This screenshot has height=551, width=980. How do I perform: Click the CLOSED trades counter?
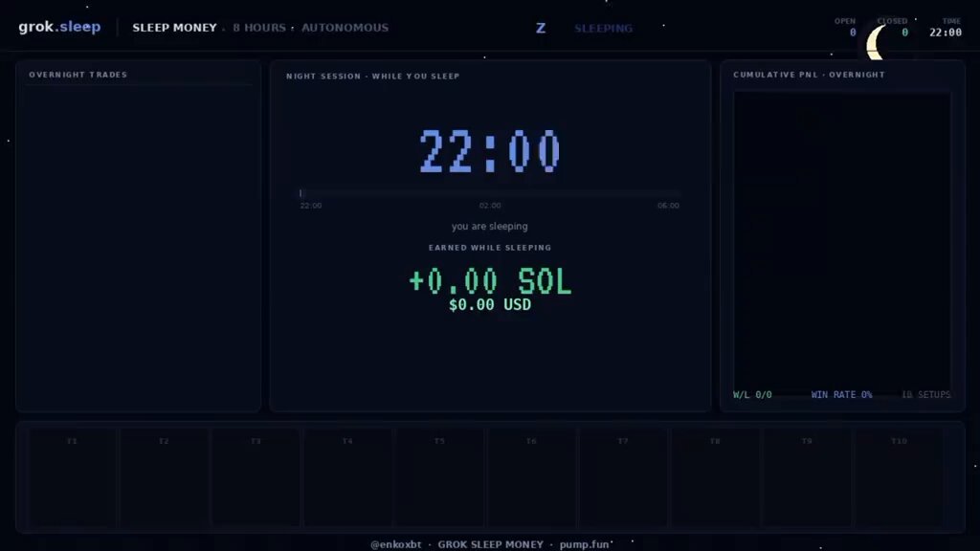tap(893, 27)
